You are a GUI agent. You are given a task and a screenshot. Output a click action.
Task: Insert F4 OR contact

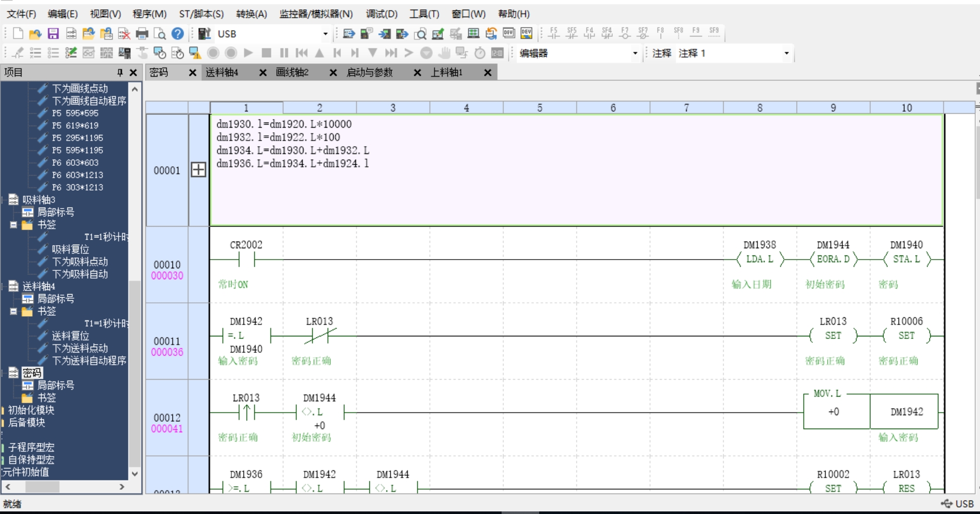589,33
